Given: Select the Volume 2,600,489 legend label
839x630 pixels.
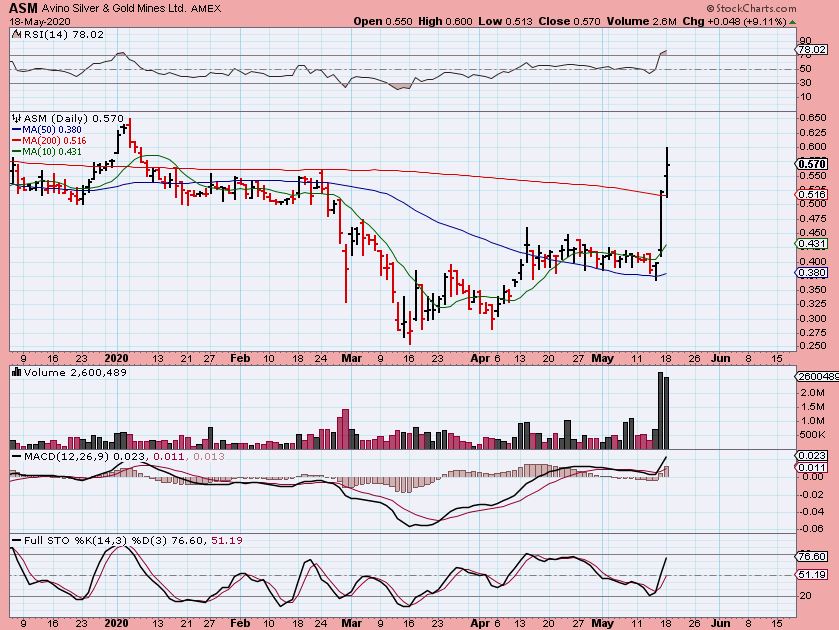Looking at the screenshot, I should click(x=75, y=372).
